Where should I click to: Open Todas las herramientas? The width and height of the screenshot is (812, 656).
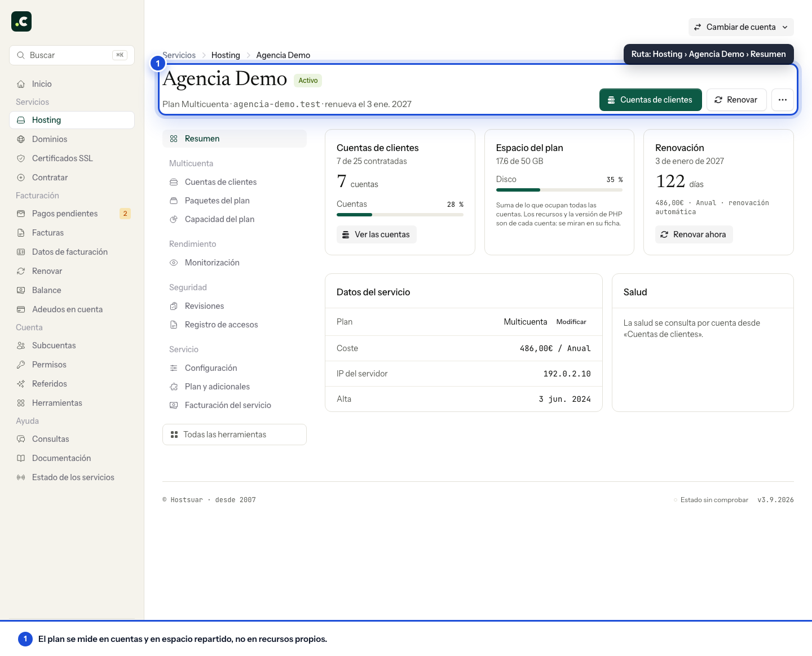click(235, 435)
